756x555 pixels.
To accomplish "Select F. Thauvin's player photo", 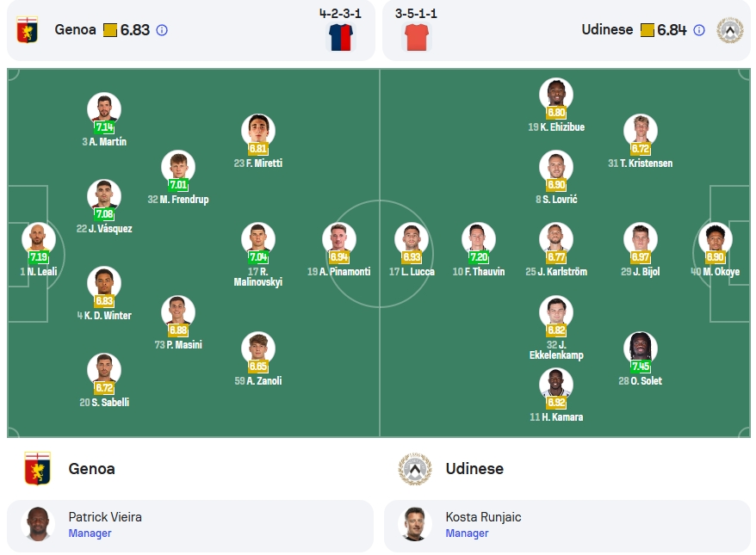I will pos(478,238).
